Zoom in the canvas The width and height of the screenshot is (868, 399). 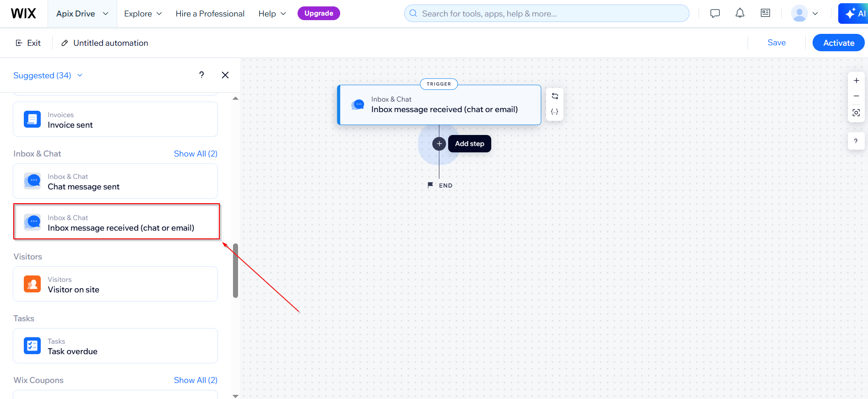(x=856, y=81)
